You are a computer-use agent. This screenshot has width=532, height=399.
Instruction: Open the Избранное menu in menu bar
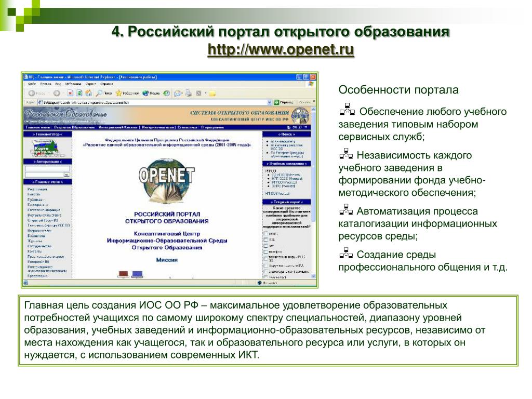(x=73, y=84)
